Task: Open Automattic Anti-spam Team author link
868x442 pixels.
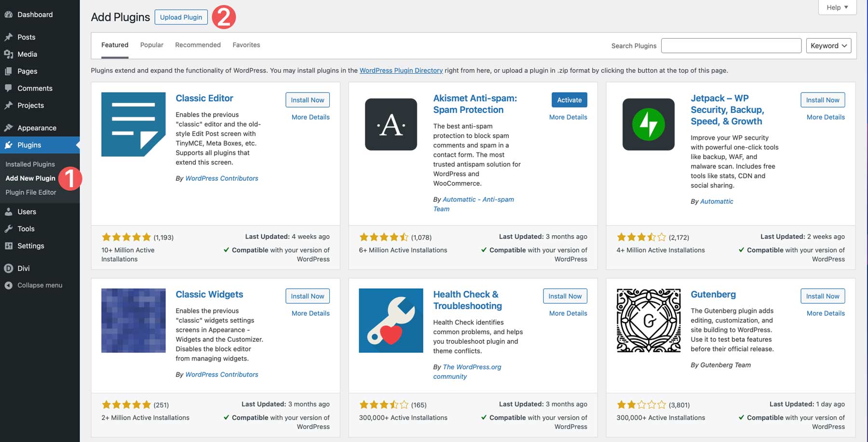Action: (x=474, y=204)
